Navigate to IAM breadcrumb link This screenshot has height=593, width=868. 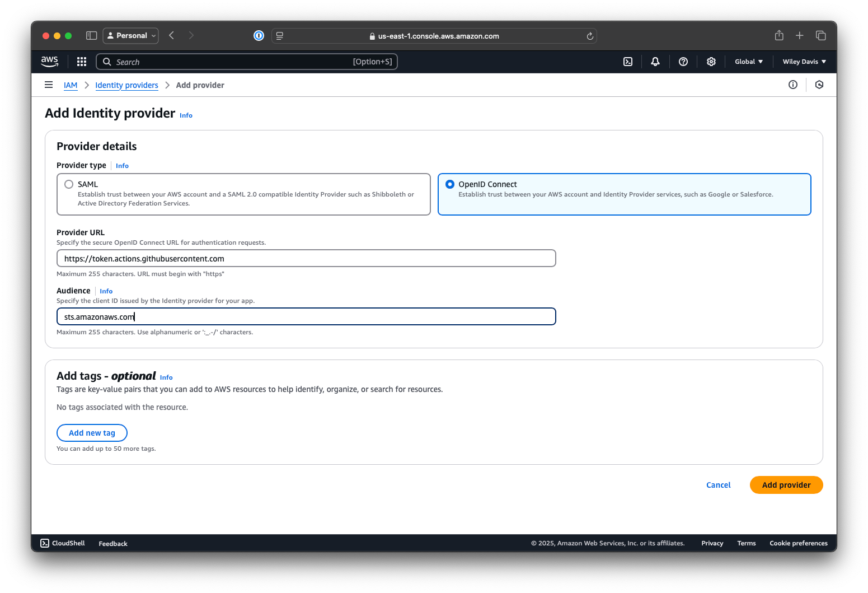71,85
